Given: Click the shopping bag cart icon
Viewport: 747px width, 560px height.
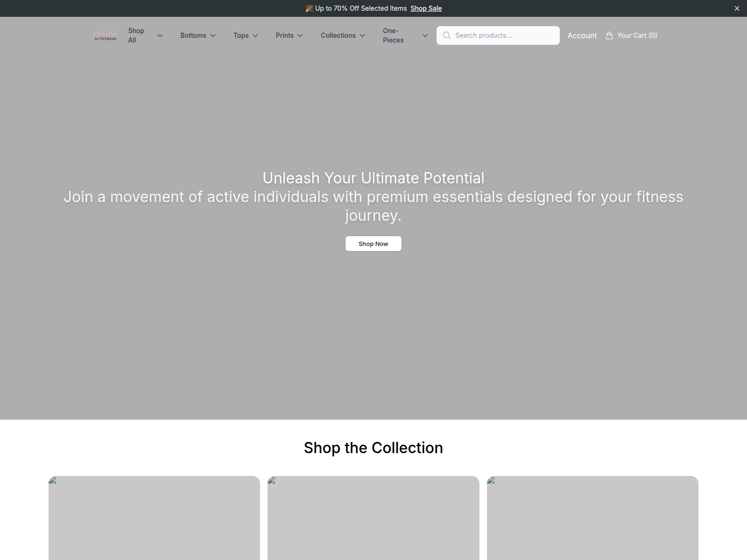Looking at the screenshot, I should pos(609,35).
